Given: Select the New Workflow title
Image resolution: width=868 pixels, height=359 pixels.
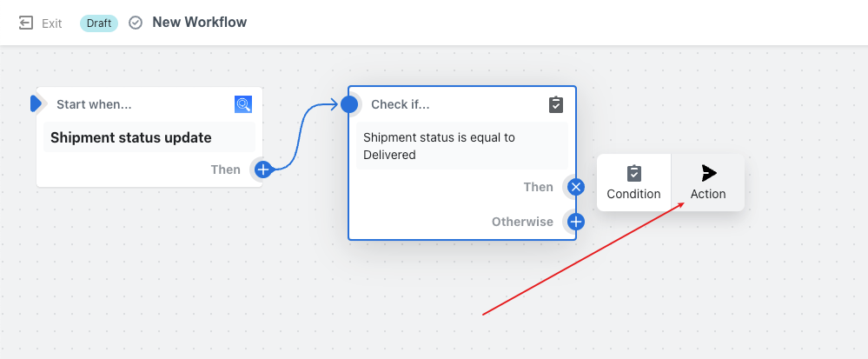Looking at the screenshot, I should click(x=200, y=22).
